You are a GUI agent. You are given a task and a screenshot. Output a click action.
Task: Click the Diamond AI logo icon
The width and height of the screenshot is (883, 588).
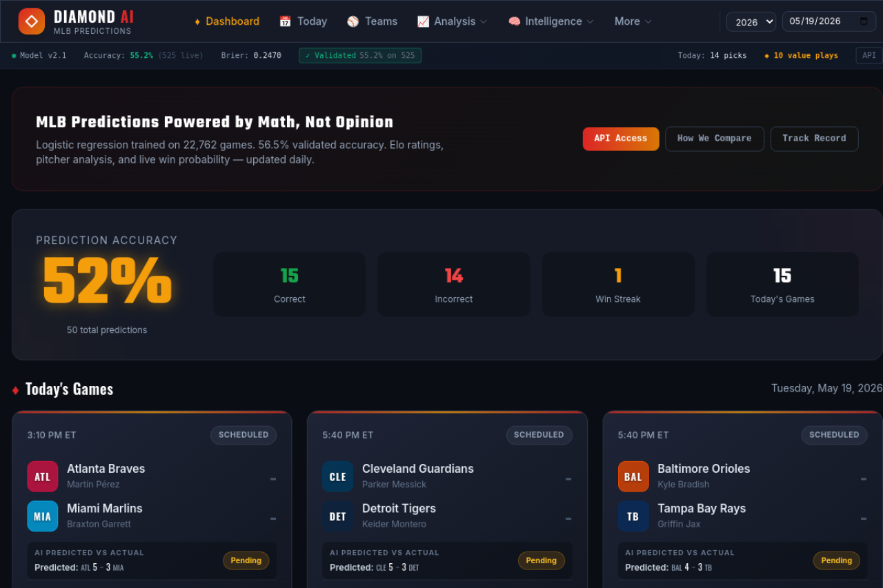32,21
